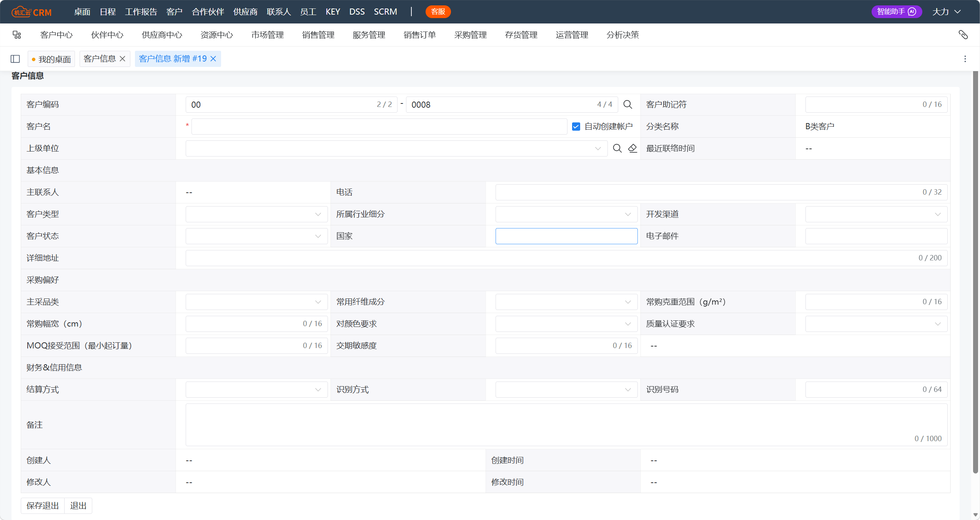Switch to the 我的桌面 tab

tap(52, 59)
